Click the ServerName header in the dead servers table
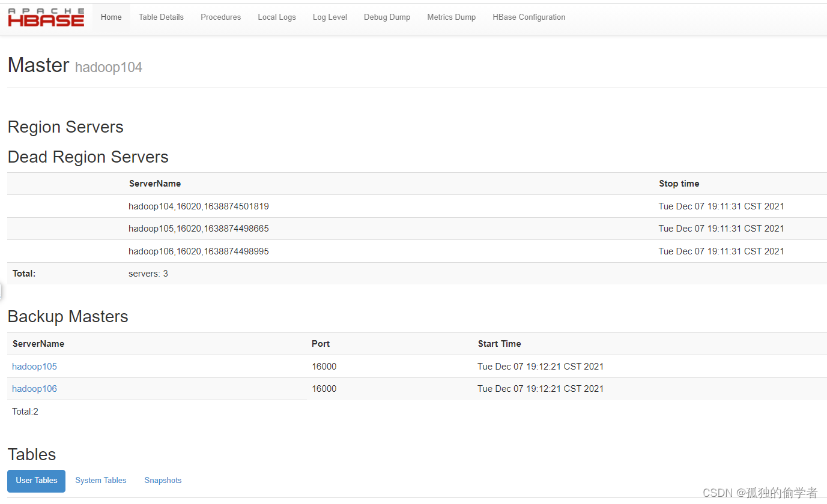 click(155, 184)
